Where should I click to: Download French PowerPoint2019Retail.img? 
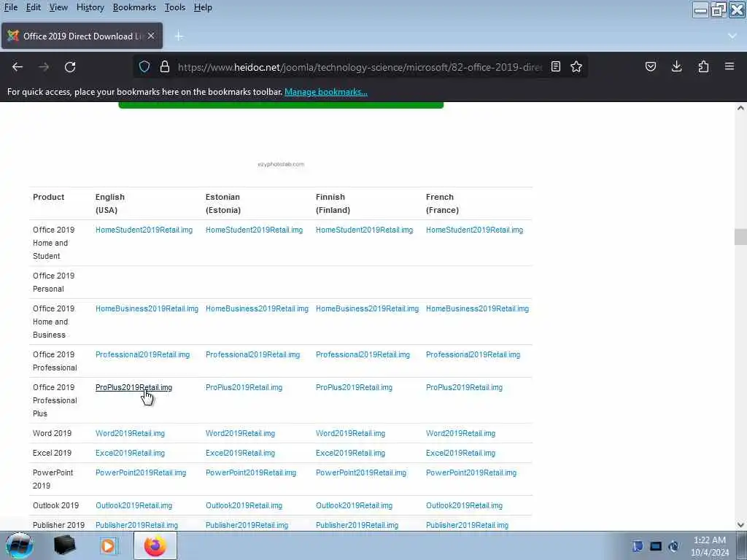pos(471,472)
